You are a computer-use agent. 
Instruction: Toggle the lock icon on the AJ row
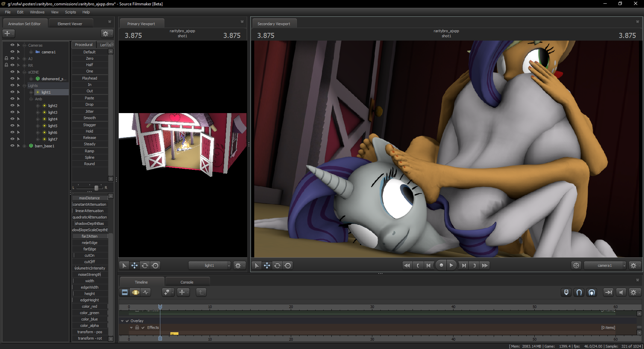point(6,58)
